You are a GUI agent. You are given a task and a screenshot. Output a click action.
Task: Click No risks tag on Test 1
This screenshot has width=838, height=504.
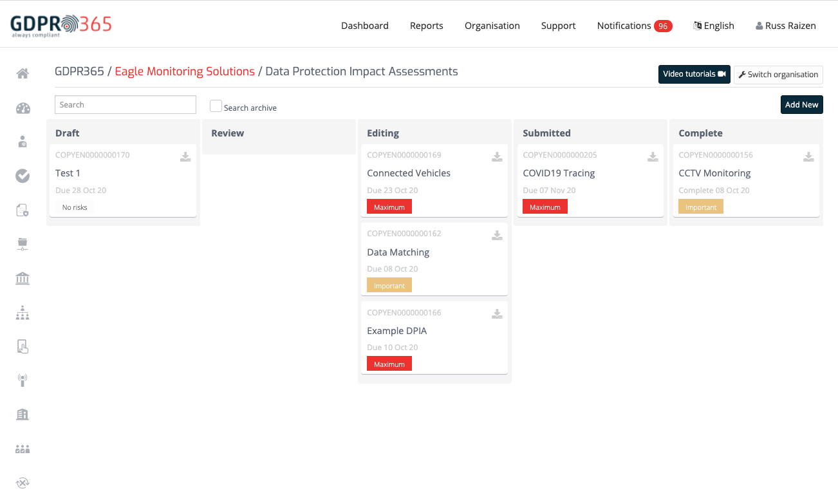[x=75, y=207]
